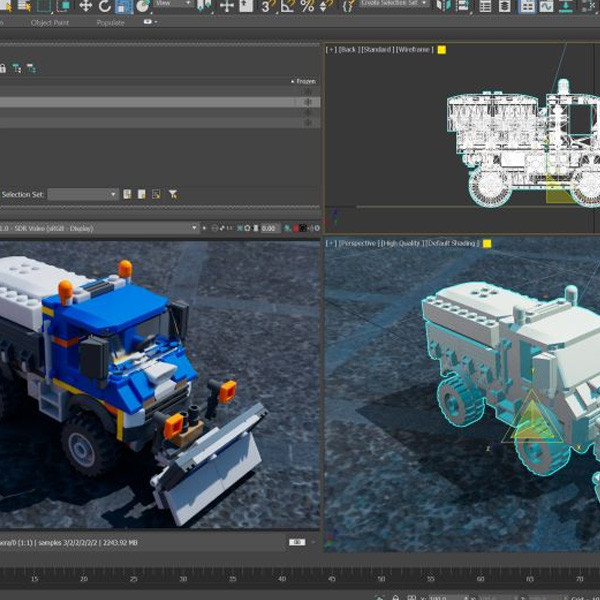Screen dimensions: 600x600
Task: Select the highlighted row in Scene Explorer
Action: (160, 102)
